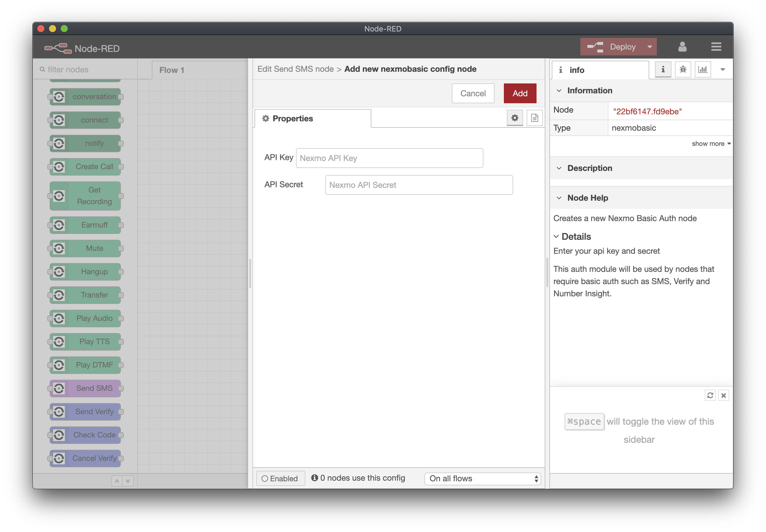Click the Cancel button to dismiss
This screenshot has width=766, height=532.
click(472, 92)
